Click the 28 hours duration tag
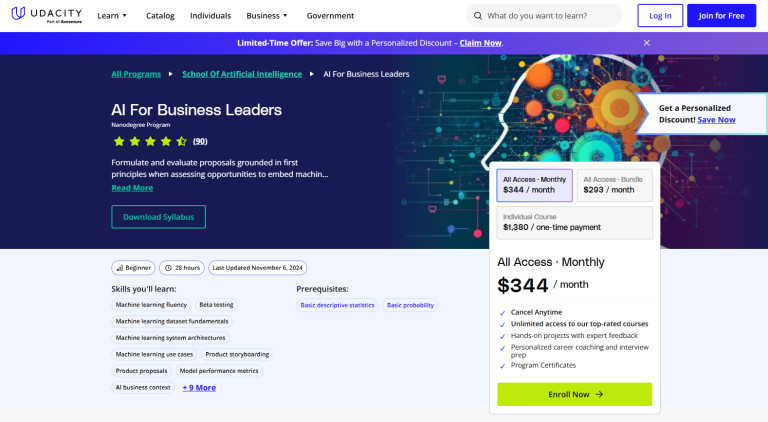 pos(182,268)
